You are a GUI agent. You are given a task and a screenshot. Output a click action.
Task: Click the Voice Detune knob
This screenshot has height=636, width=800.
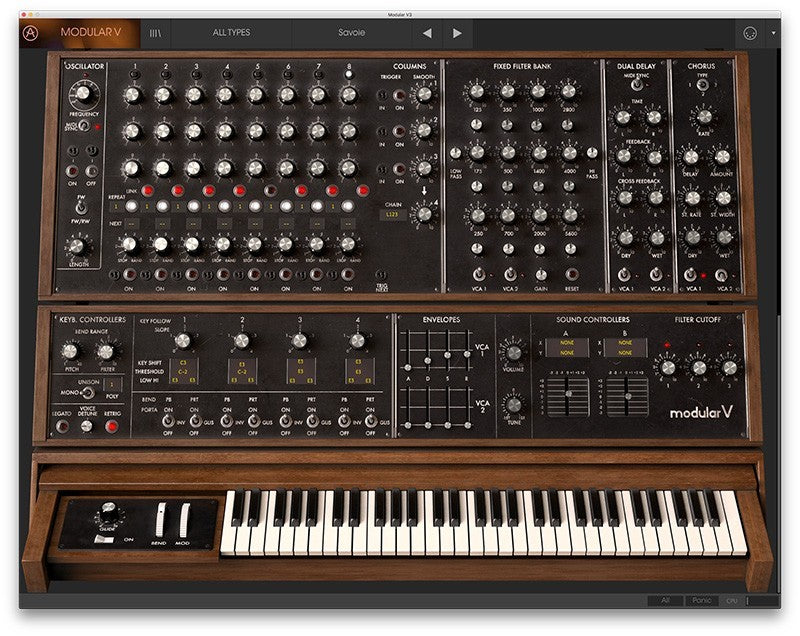(x=87, y=426)
